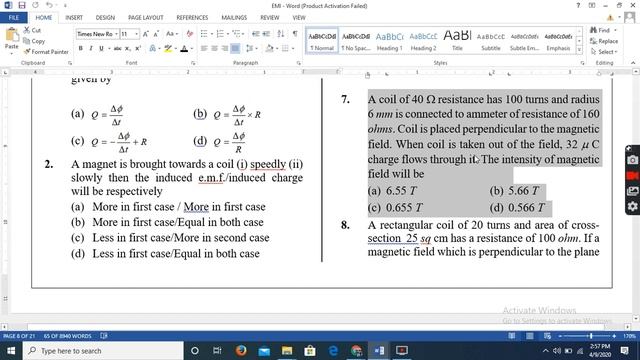
Task: Open the font name dropdown
Action: [x=117, y=34]
